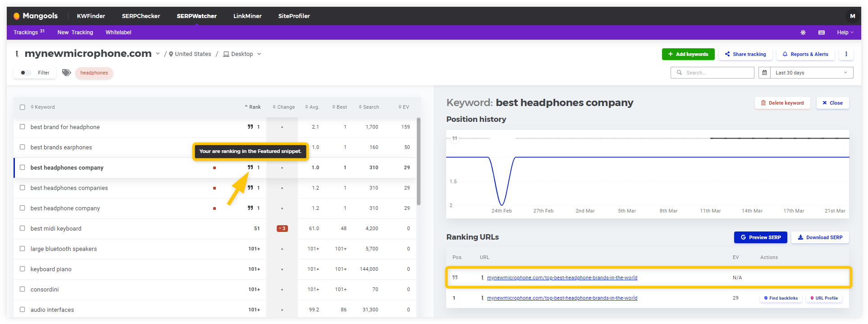Click featured snippet icon for best brand for headphone
Viewport: 868px width, 324px height.
point(250,127)
